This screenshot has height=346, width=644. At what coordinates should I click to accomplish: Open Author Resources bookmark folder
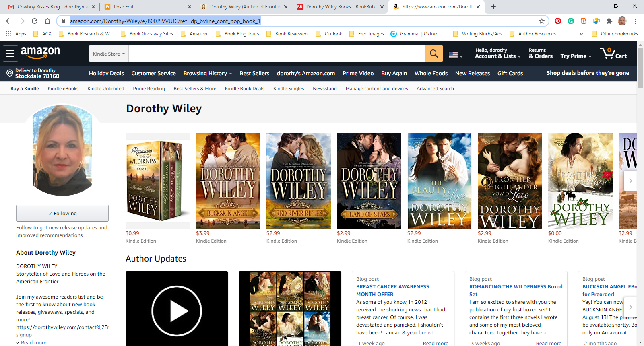tap(533, 34)
